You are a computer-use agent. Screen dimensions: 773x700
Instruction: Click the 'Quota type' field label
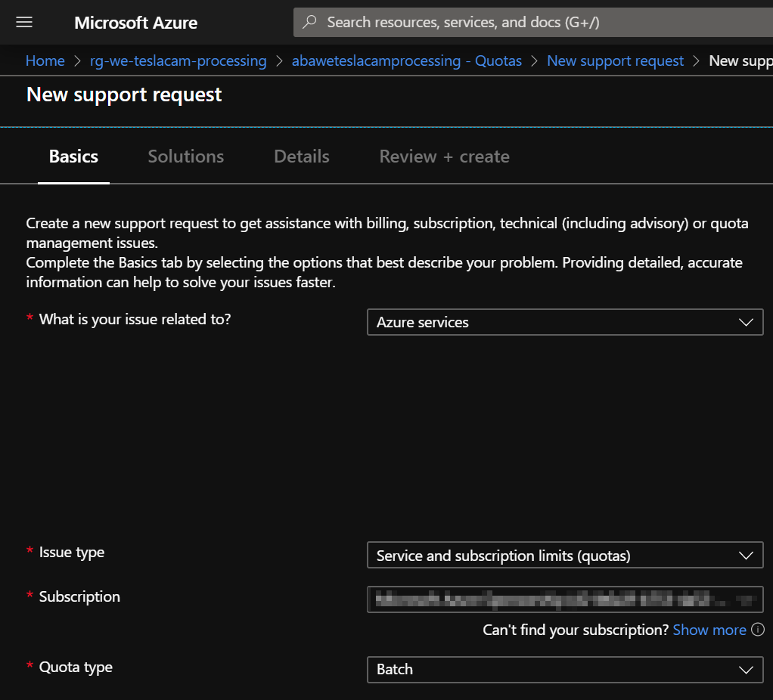tap(76, 667)
